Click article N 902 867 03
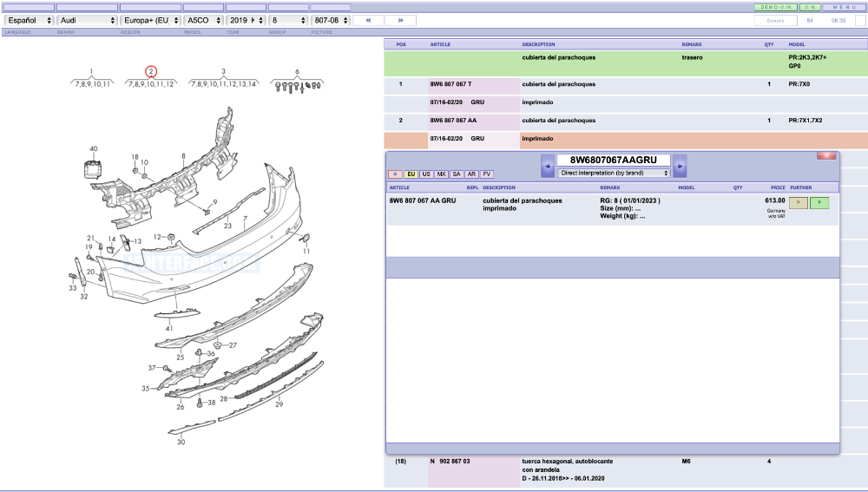 coord(450,461)
